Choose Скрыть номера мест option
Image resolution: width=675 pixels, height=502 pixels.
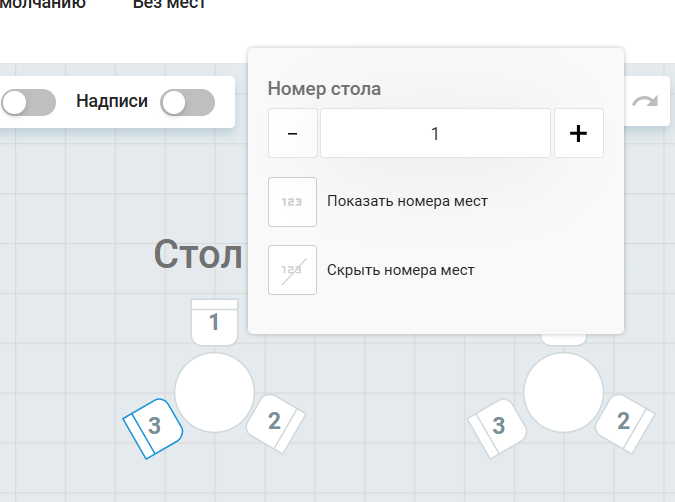(x=401, y=270)
